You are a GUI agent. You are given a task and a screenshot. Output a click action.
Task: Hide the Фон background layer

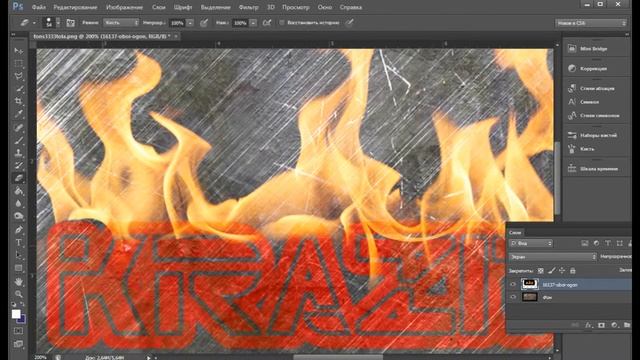(x=513, y=297)
